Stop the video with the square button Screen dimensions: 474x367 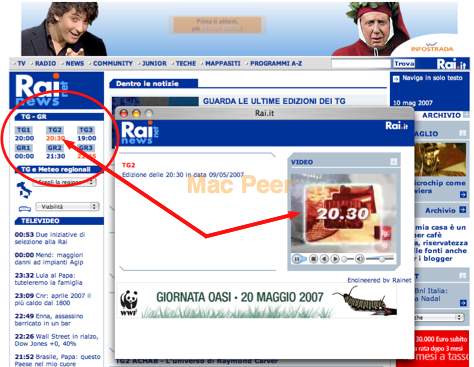[313, 259]
